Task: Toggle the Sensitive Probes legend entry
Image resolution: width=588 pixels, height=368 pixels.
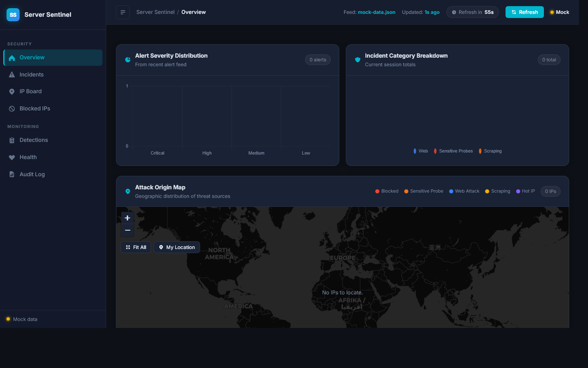Action: click(453, 151)
